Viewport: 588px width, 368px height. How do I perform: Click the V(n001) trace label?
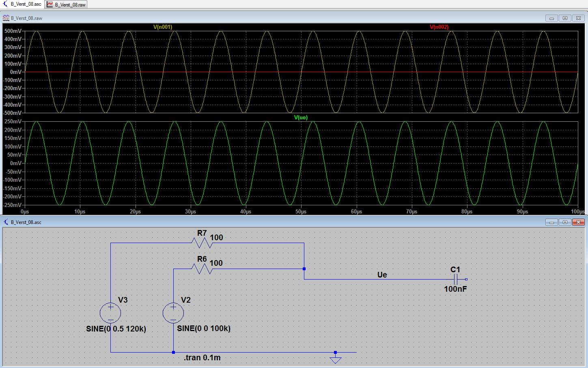(163, 27)
